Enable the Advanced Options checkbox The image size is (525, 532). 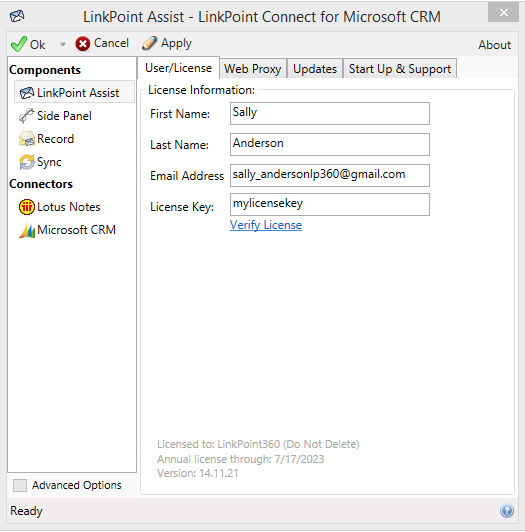click(20, 485)
